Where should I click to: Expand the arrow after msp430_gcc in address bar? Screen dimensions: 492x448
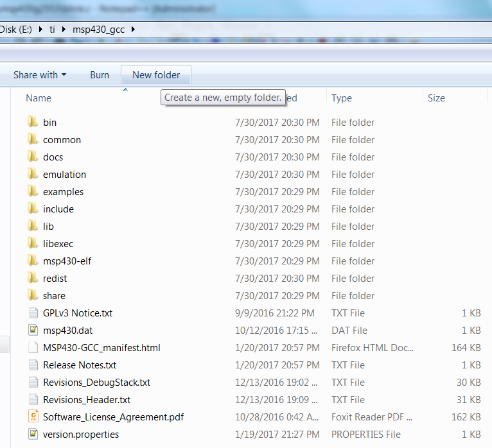[132, 30]
